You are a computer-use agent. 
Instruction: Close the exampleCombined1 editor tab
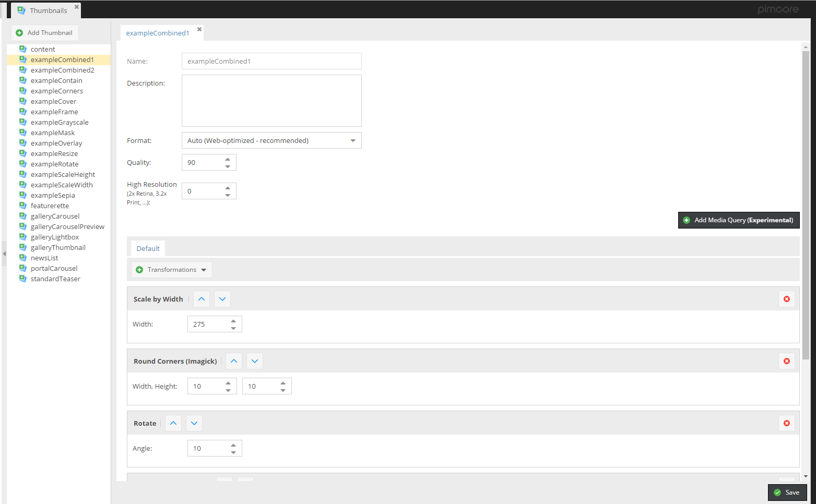tap(199, 30)
